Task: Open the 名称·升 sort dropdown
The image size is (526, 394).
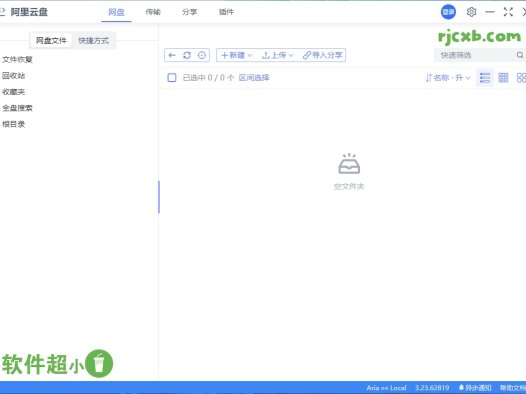Action: click(x=448, y=78)
